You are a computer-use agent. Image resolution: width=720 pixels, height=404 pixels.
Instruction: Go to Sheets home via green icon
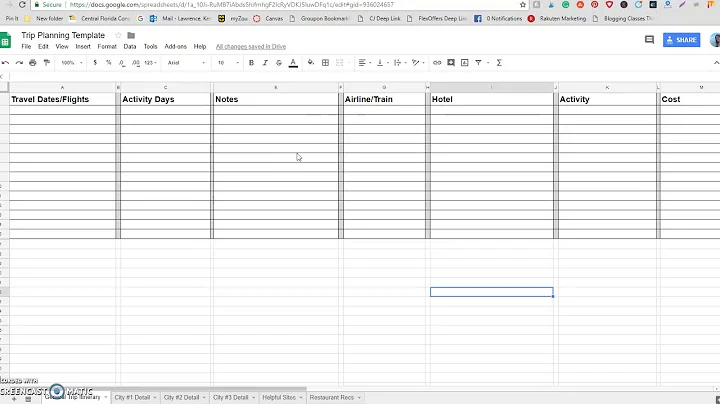pos(6,40)
